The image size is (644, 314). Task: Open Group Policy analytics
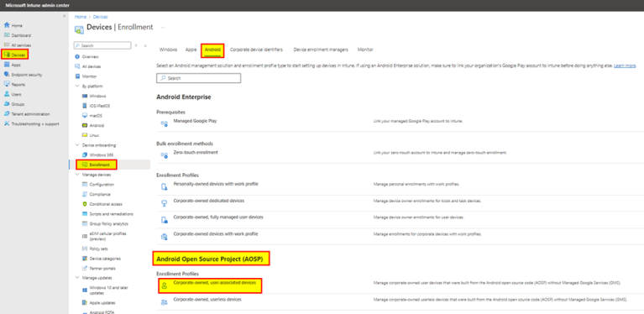point(109,223)
